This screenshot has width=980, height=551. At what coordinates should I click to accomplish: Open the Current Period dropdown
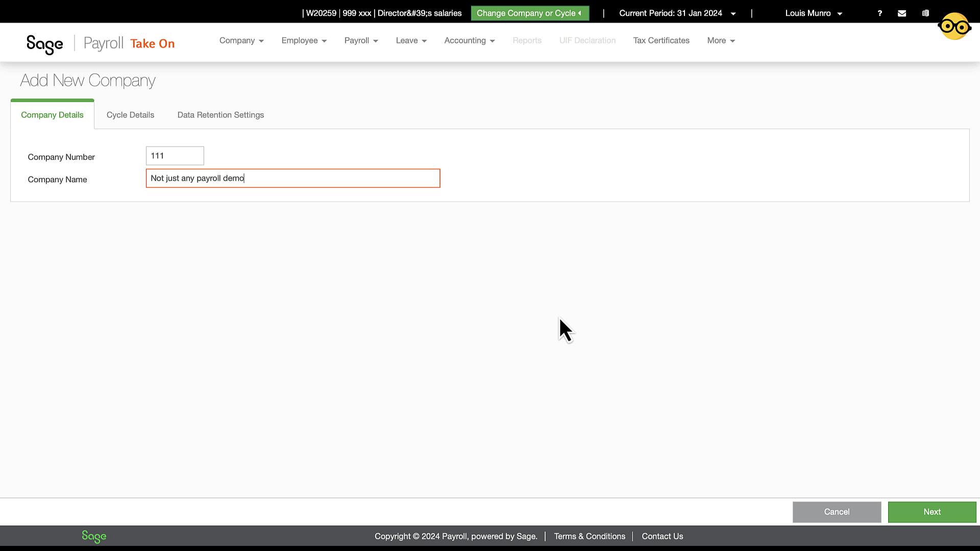tap(677, 13)
